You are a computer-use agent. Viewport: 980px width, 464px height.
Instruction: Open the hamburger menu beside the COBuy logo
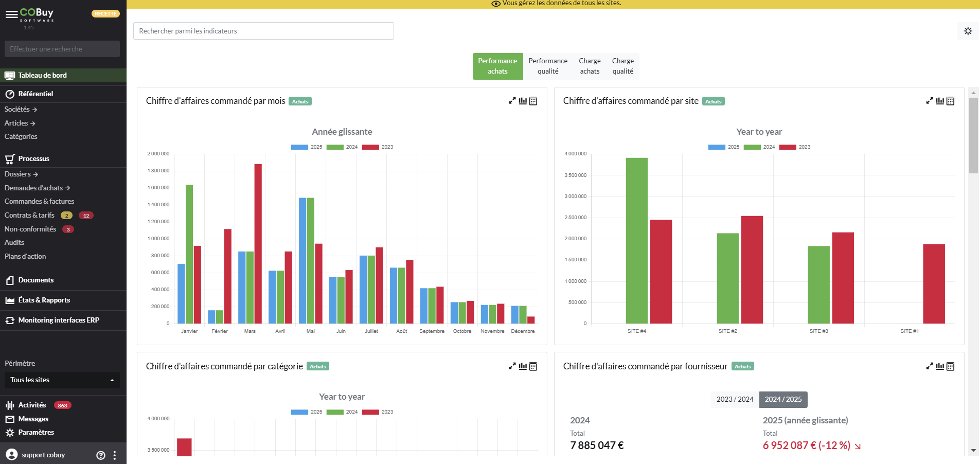(x=11, y=14)
